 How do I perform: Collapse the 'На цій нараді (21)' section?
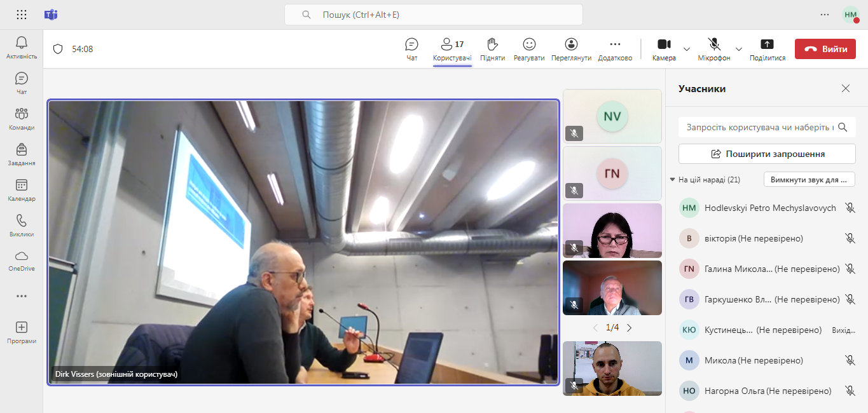coord(673,180)
